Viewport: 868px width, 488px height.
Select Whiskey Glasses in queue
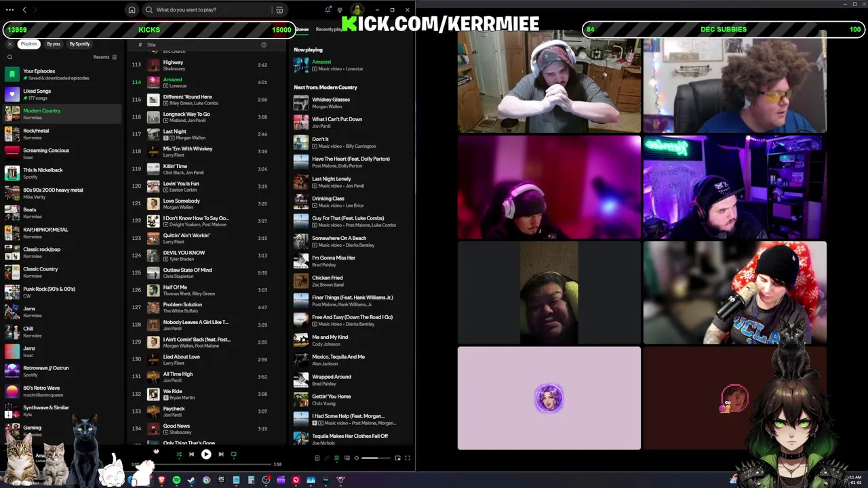(x=349, y=102)
